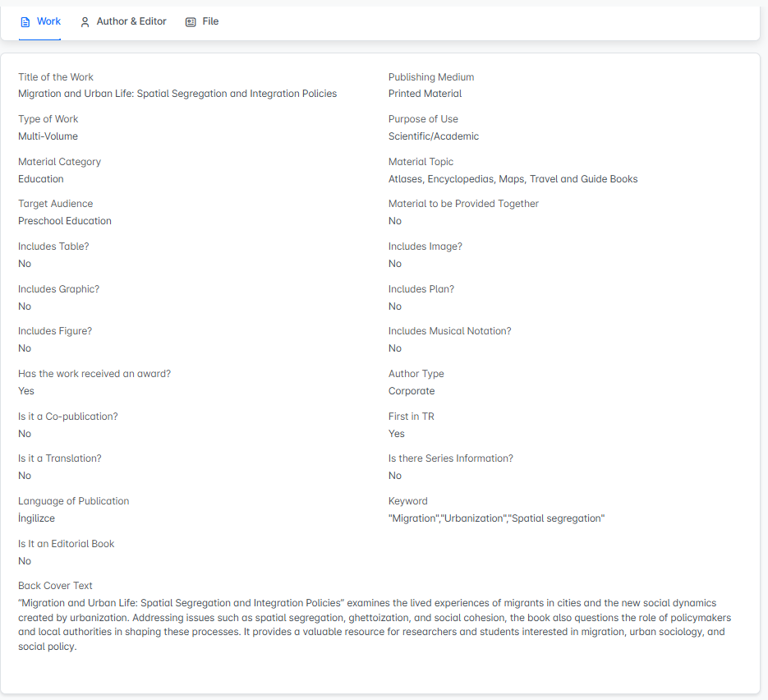This screenshot has width=768, height=700.
Task: Click the 'Multi-Volume' type of work value
Action: (48, 136)
